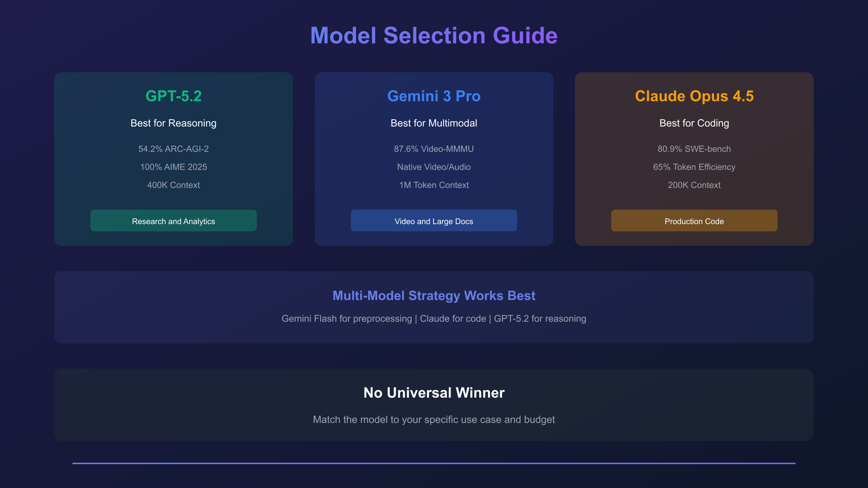Click the No Universal Winner heading
The image size is (868, 488).
coord(434,393)
